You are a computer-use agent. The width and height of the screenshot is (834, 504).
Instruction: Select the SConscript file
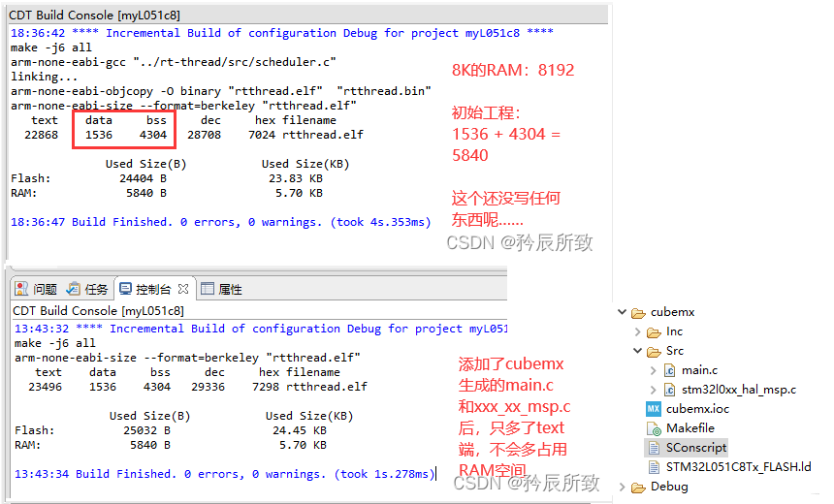[x=695, y=448]
